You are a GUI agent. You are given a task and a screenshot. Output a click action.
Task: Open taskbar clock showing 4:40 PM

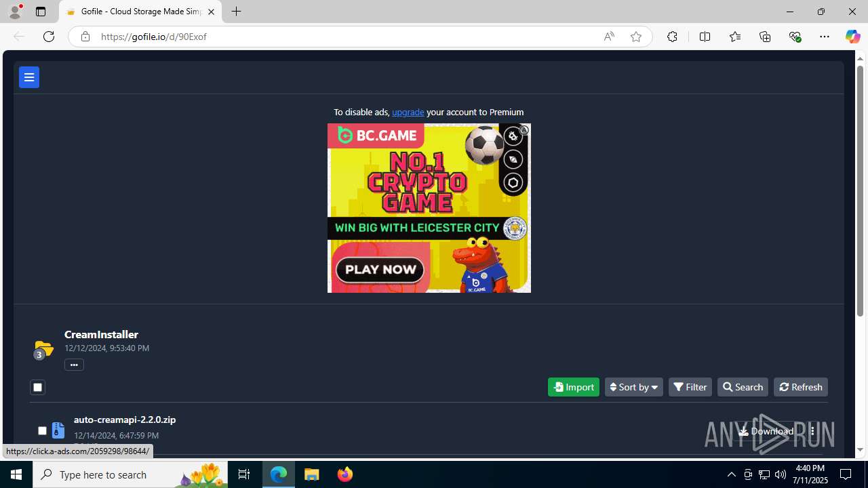[810, 474]
